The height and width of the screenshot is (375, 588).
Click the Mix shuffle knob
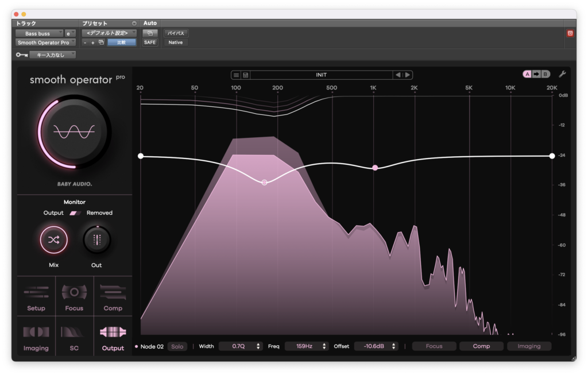[x=53, y=239]
